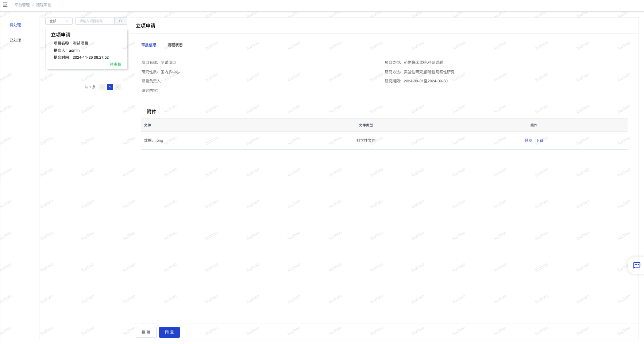Screen dimensions: 644x344
Task: Click the 数据元.png file name in table
Action: [x=154, y=141]
